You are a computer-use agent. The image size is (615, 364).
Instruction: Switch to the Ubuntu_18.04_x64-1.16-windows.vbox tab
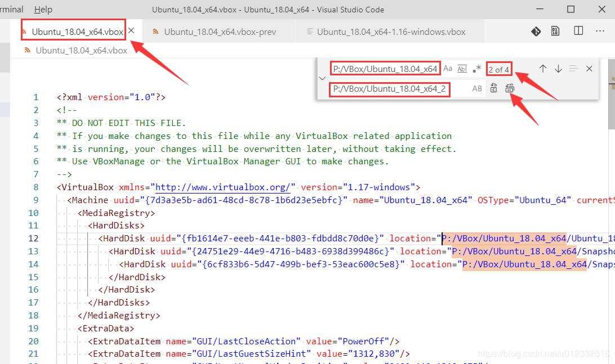tap(391, 31)
